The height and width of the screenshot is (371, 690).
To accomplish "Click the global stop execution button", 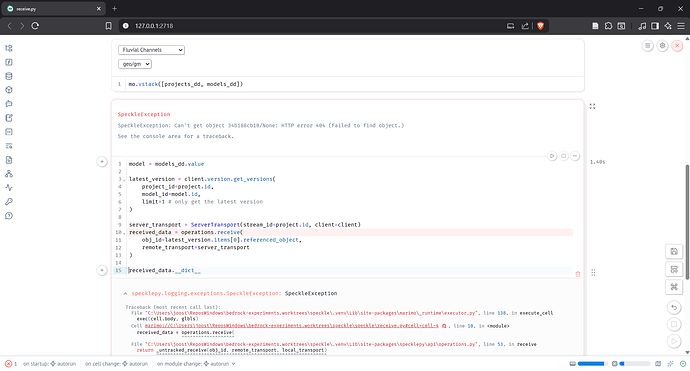I will (x=674, y=324).
